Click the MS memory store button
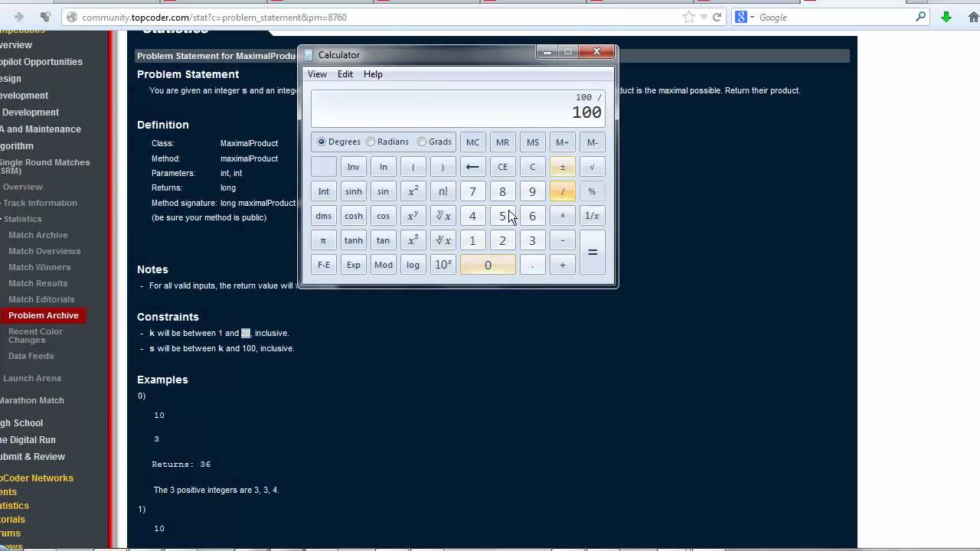 [532, 142]
